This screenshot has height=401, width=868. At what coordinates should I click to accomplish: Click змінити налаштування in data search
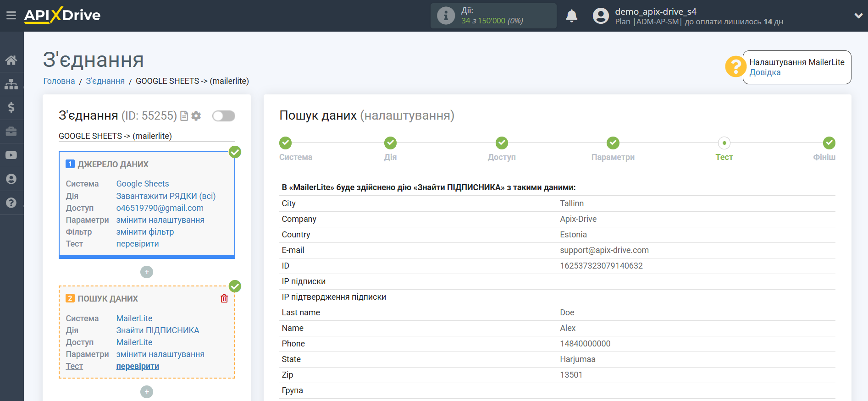[x=160, y=354]
